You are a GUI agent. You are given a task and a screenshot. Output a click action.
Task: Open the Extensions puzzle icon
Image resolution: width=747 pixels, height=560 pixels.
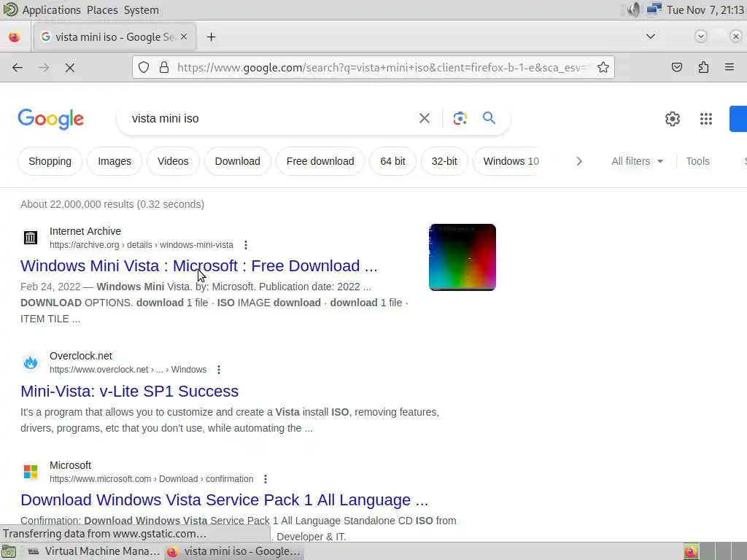pos(703,68)
